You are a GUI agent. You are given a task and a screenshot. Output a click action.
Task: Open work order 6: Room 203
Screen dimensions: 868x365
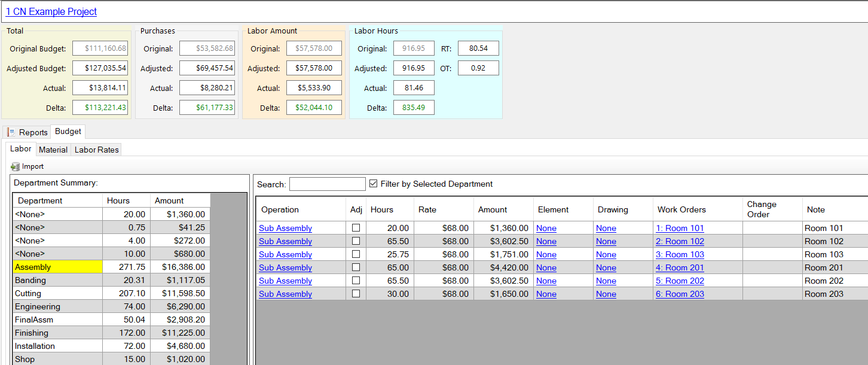point(680,294)
